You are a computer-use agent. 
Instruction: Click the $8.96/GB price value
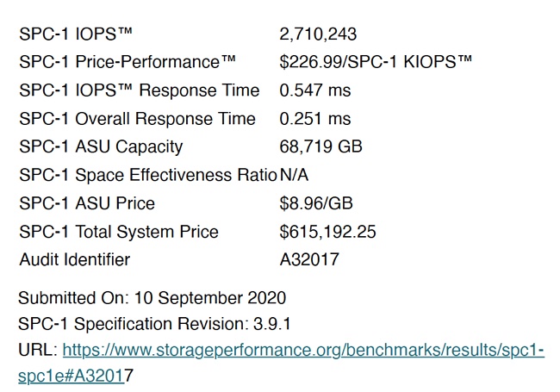[x=316, y=203]
